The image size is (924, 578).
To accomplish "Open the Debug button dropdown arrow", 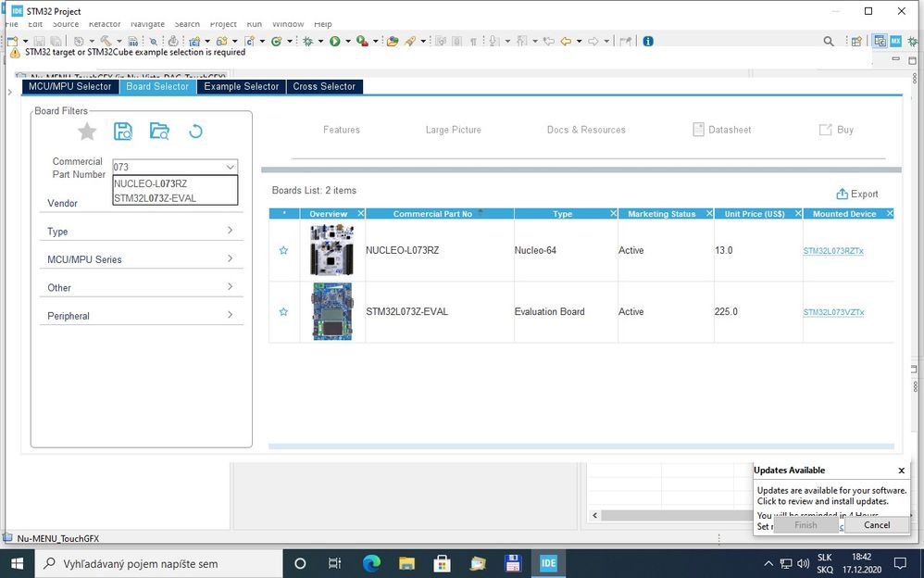I will click(x=320, y=42).
